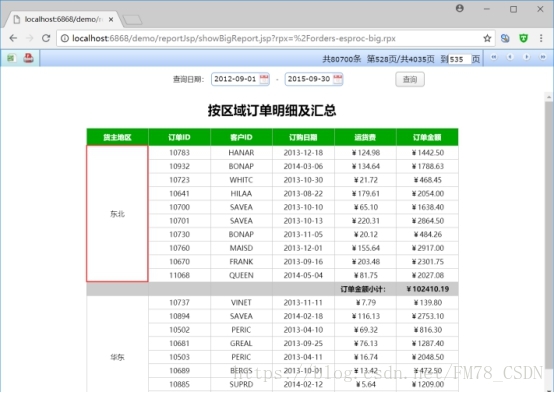Image resolution: width=554 pixels, height=393 pixels.
Task: Go to the first report page
Action: [x=494, y=57]
